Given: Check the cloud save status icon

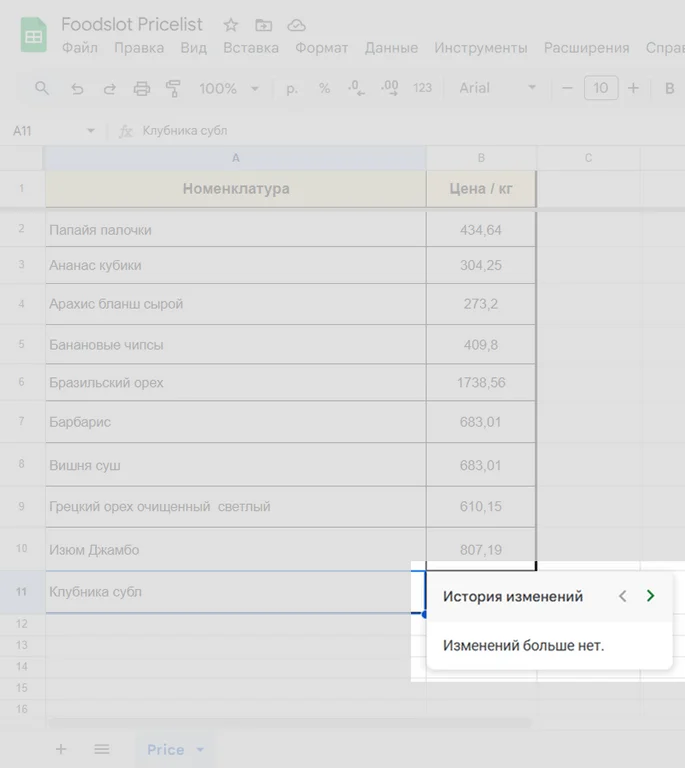Looking at the screenshot, I should coord(296,25).
